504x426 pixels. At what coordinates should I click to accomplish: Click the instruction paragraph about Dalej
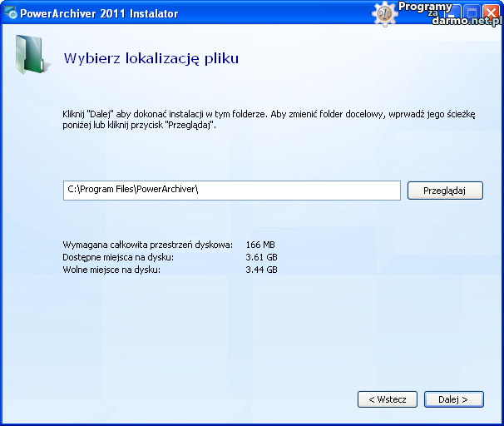(x=268, y=119)
